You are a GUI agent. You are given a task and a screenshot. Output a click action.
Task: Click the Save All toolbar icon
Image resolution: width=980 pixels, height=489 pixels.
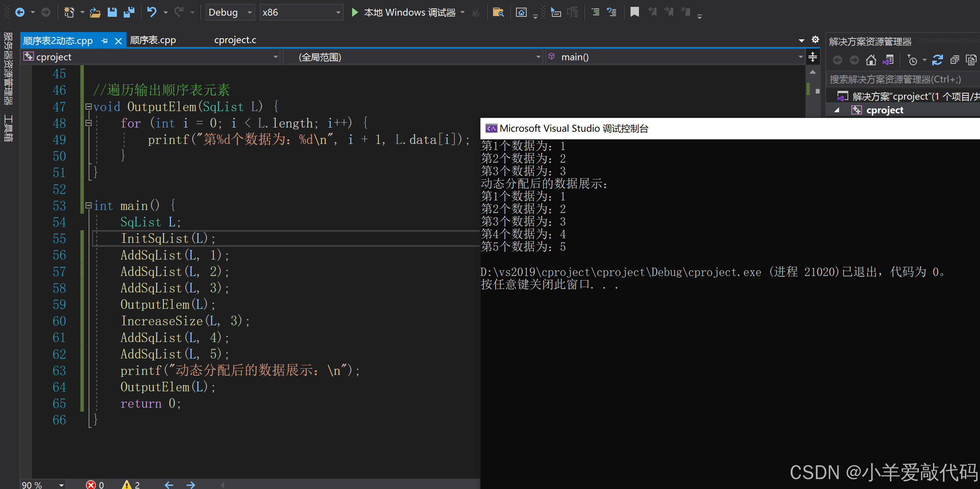pos(129,12)
